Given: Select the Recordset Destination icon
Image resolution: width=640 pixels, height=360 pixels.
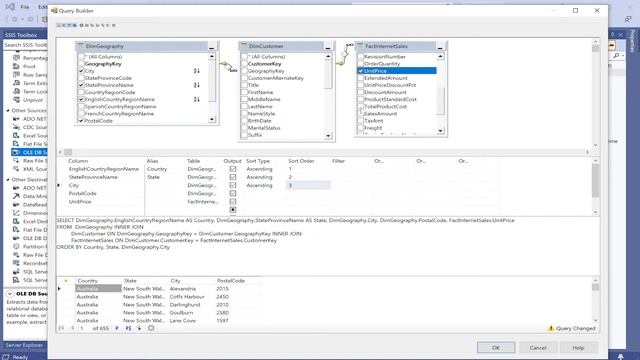Looking at the screenshot, I should (16, 263).
